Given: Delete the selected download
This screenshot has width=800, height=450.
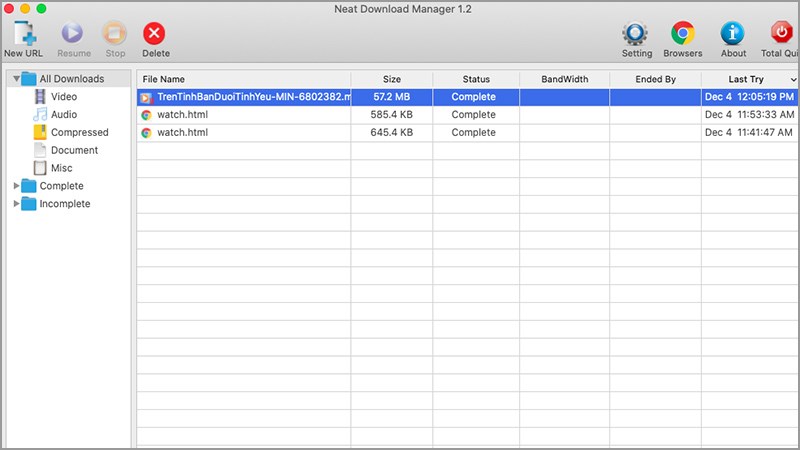Looking at the screenshot, I should 155,34.
